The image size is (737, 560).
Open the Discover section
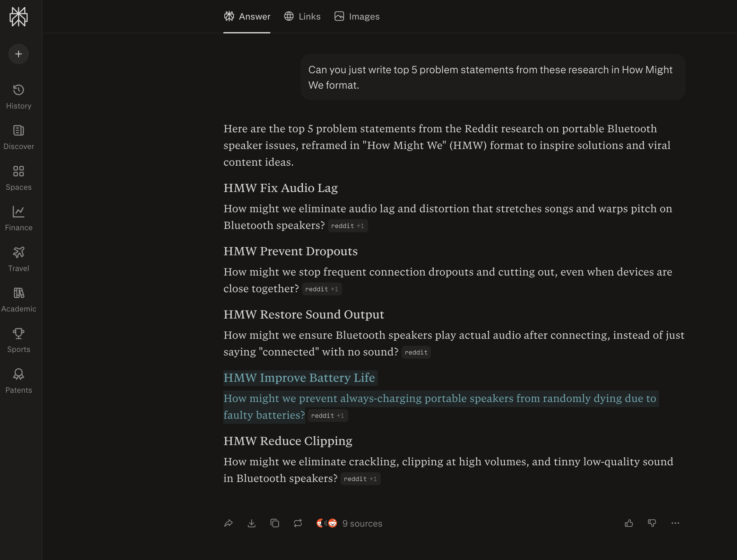click(19, 138)
